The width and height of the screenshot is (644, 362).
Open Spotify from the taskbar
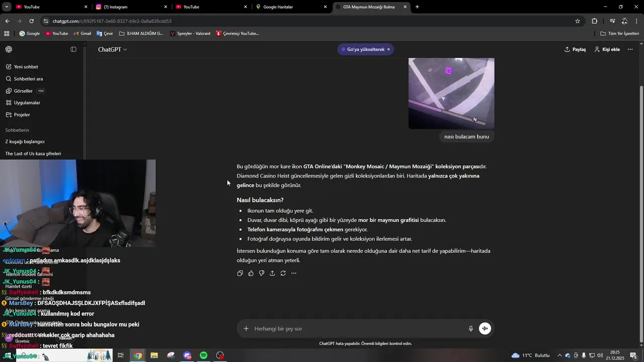point(204,355)
